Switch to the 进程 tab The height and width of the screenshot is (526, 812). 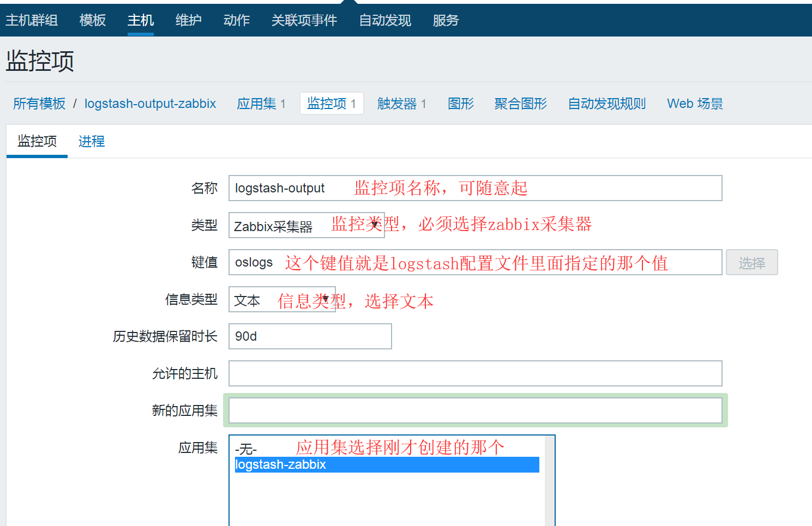(x=92, y=141)
